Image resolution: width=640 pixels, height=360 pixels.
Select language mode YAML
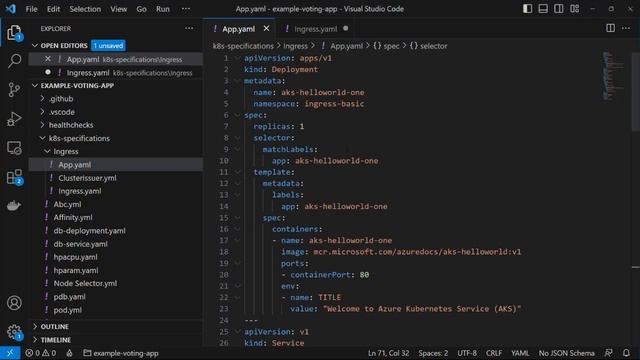coord(520,353)
